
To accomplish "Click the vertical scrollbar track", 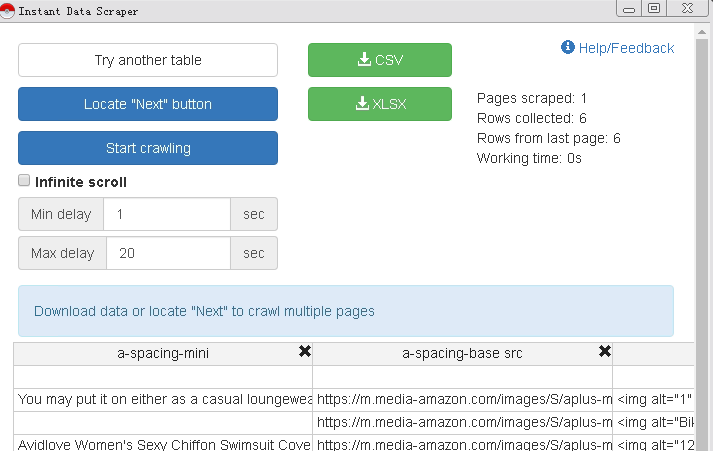I will click(702, 246).
